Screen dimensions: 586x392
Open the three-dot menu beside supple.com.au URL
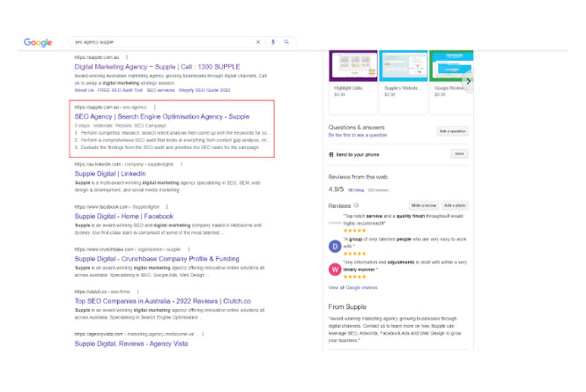pyautogui.click(x=127, y=57)
